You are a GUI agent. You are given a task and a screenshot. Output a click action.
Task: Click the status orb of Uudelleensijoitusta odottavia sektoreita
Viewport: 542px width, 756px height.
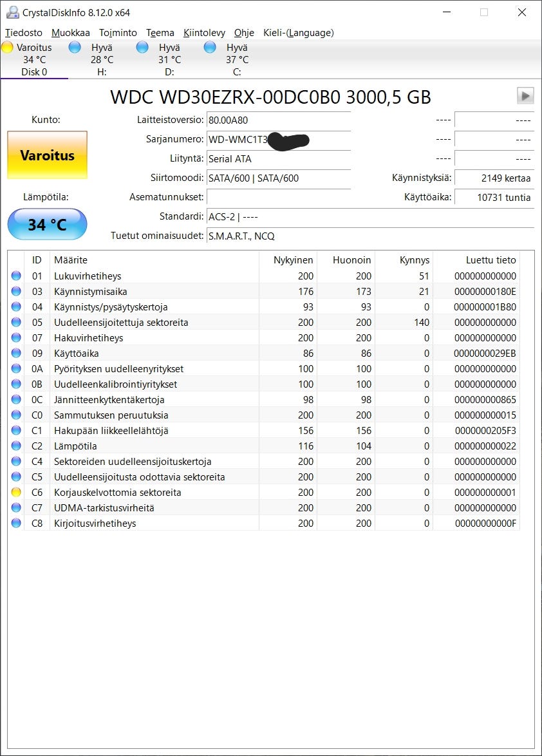coord(16,477)
